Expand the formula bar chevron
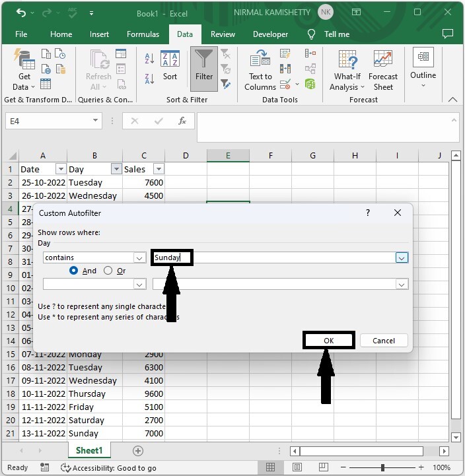This screenshot has width=465, height=476. click(454, 120)
